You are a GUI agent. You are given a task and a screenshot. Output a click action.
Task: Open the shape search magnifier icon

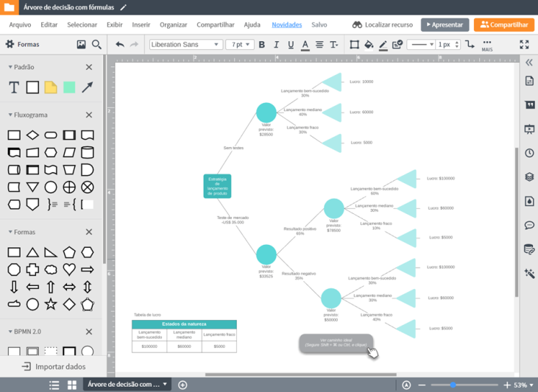(x=96, y=45)
